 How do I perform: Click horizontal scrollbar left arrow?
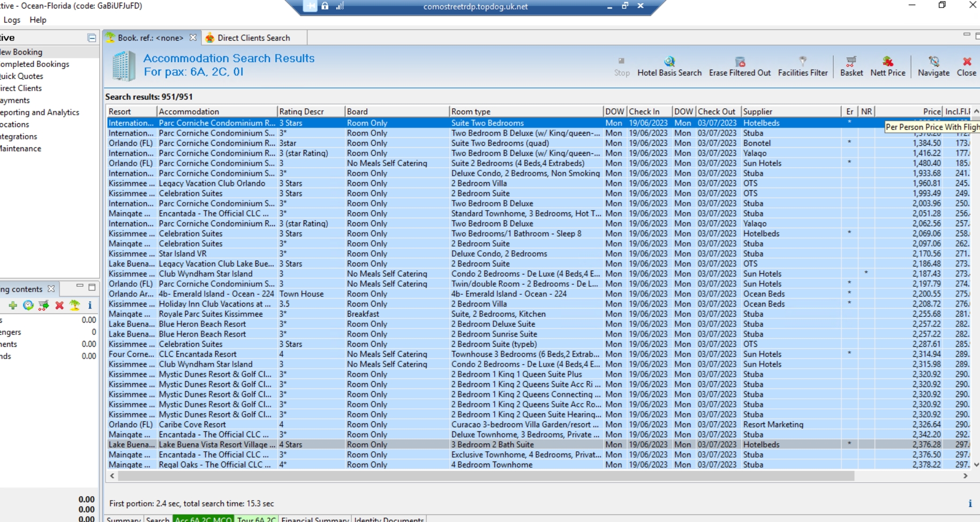(112, 475)
